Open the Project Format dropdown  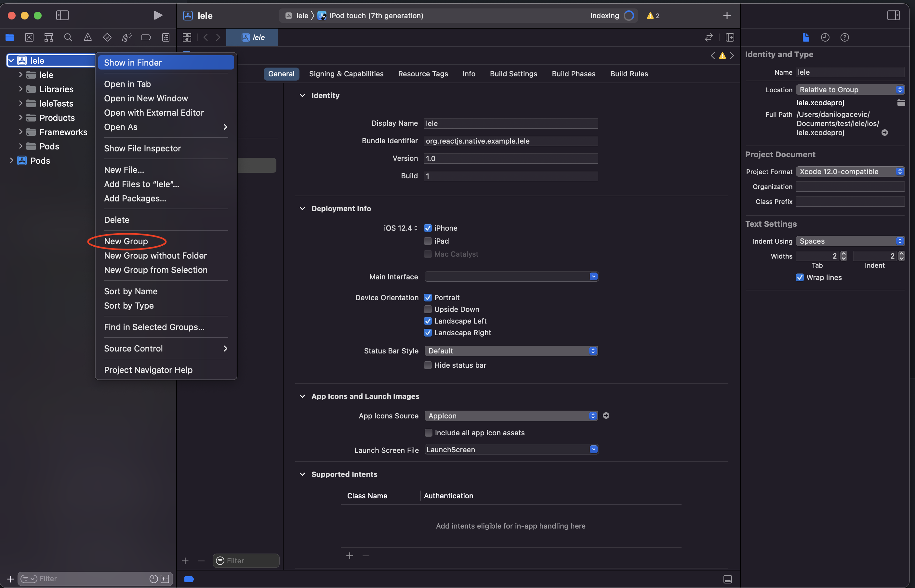click(x=850, y=172)
